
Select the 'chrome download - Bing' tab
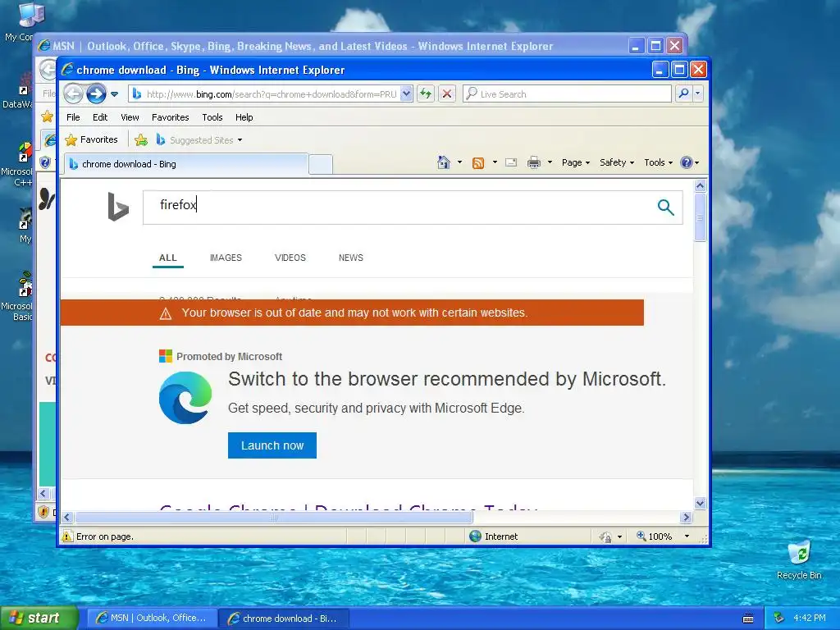pyautogui.click(x=185, y=164)
